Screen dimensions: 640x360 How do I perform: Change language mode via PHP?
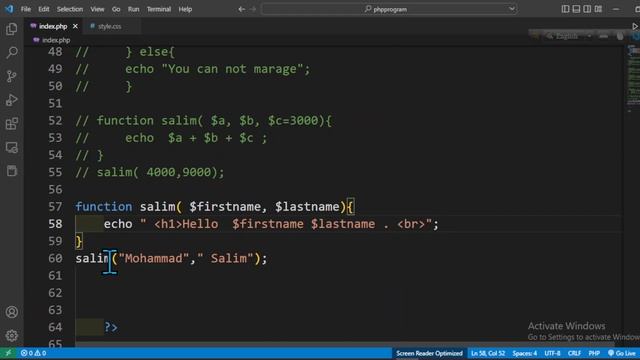594,353
